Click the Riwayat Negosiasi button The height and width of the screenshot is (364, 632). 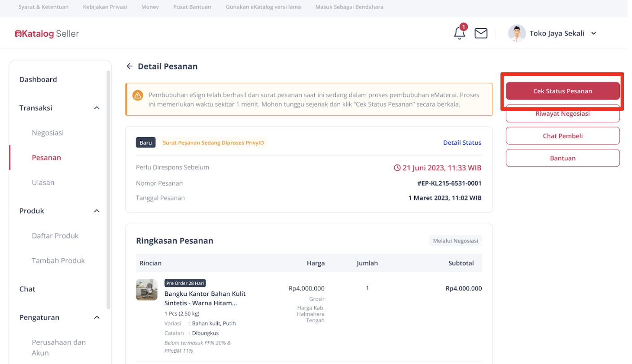(x=562, y=114)
